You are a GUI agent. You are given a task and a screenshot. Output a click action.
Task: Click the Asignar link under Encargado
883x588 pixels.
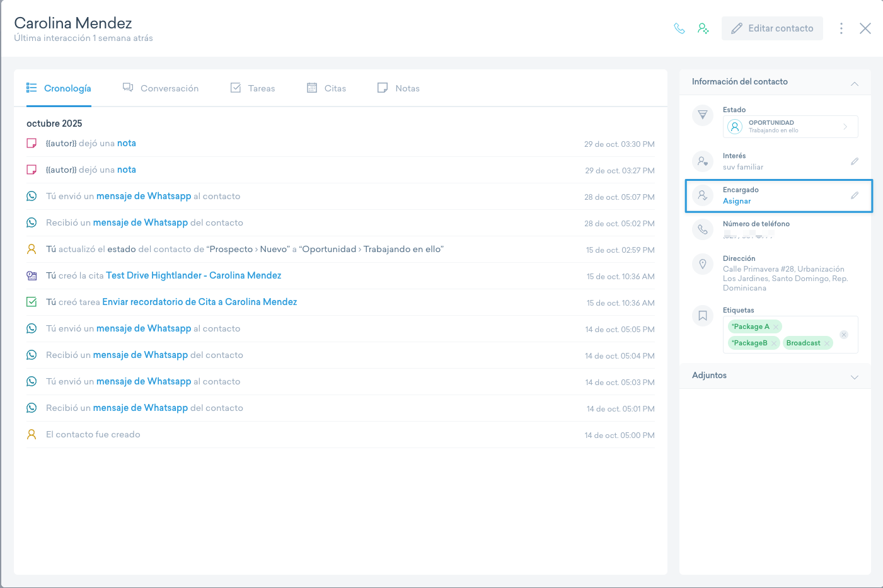click(x=737, y=201)
